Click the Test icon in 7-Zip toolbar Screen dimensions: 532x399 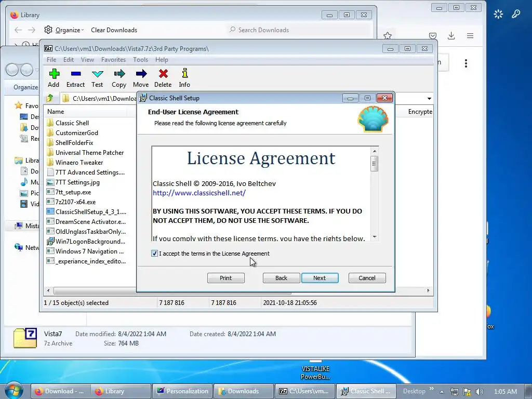(x=97, y=74)
